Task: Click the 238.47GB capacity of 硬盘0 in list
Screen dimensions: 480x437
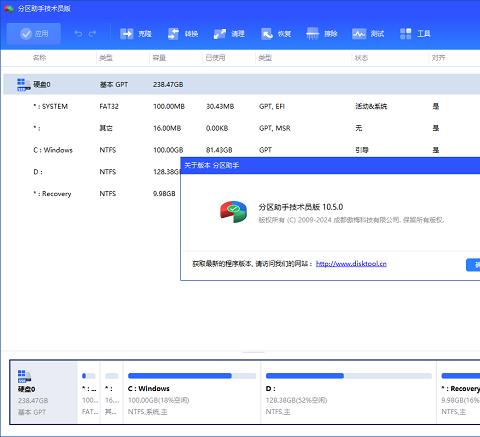Action: pyautogui.click(x=168, y=85)
